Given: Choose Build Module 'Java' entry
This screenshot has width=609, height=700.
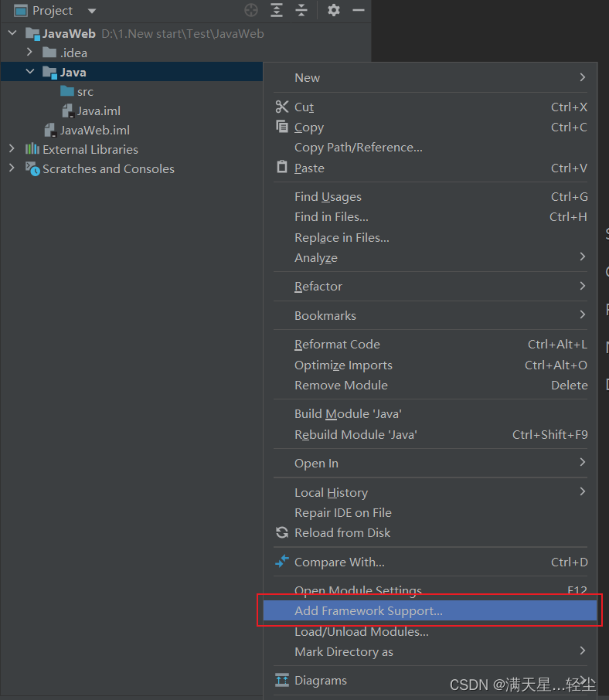Looking at the screenshot, I should click(x=430, y=414).
